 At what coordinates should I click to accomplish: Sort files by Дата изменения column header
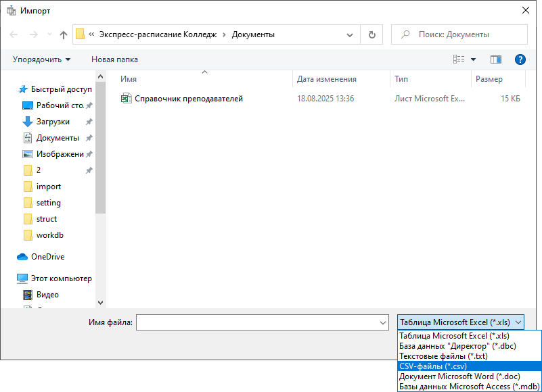pos(327,79)
